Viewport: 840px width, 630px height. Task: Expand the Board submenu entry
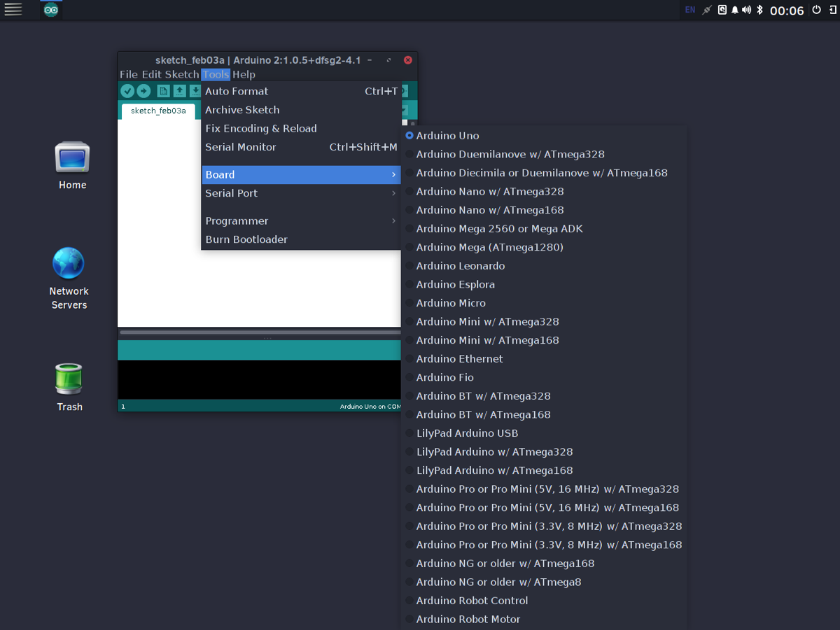[301, 175]
